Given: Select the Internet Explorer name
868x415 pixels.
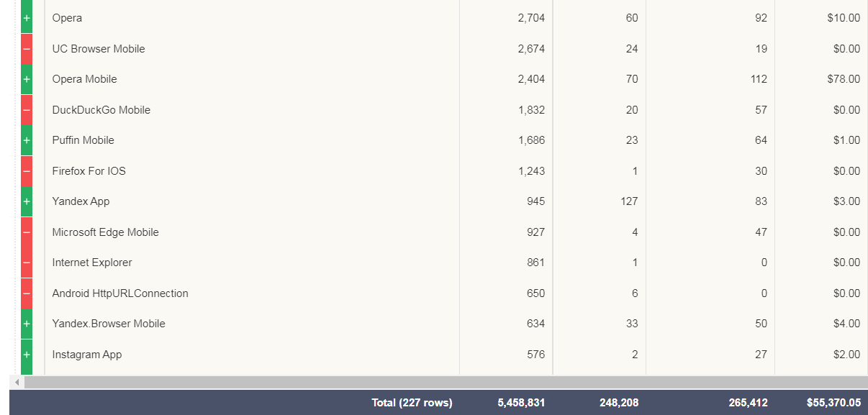Looking at the screenshot, I should pos(92,263).
